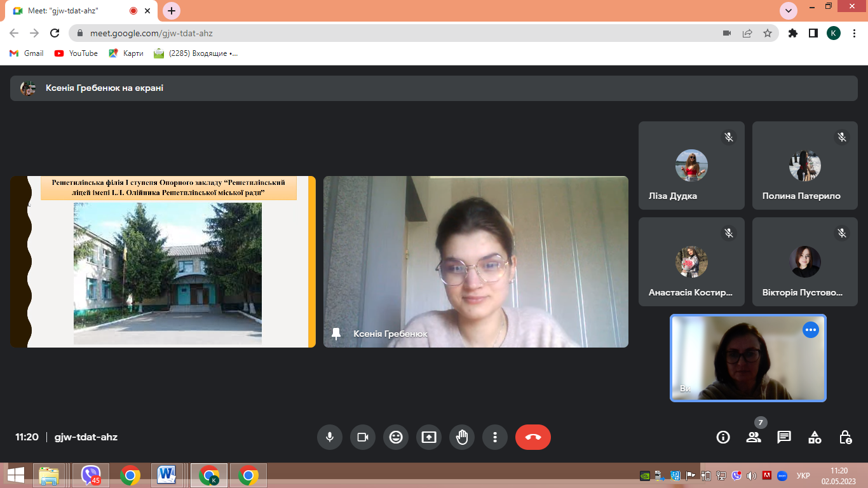Open host controls lock icon
This screenshot has height=488, width=868.
845,437
